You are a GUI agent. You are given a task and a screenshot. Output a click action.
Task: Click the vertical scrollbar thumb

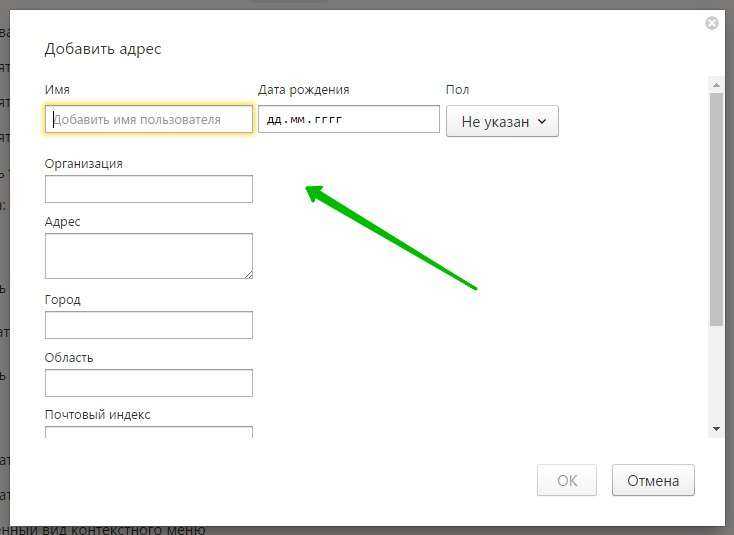(x=716, y=209)
